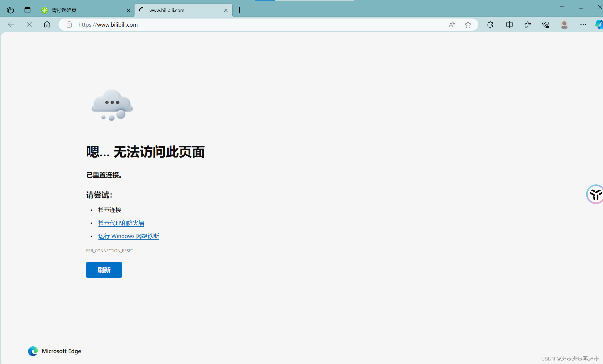Image resolution: width=603 pixels, height=364 pixels.
Task: Close the www.bilibili.com tab
Action: pos(226,10)
